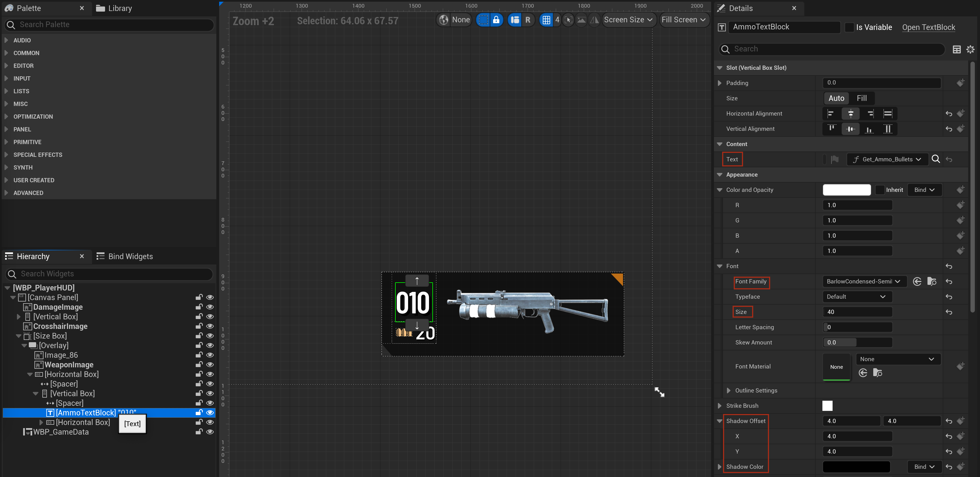Collapse the Size Box tree node
This screenshot has width=980, height=477.
(x=19, y=336)
